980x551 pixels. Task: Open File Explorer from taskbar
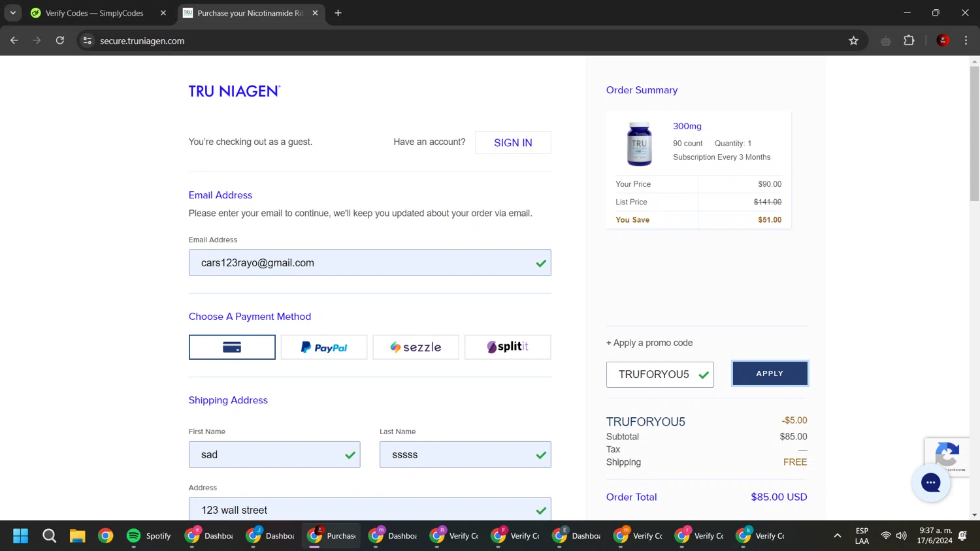click(x=78, y=536)
